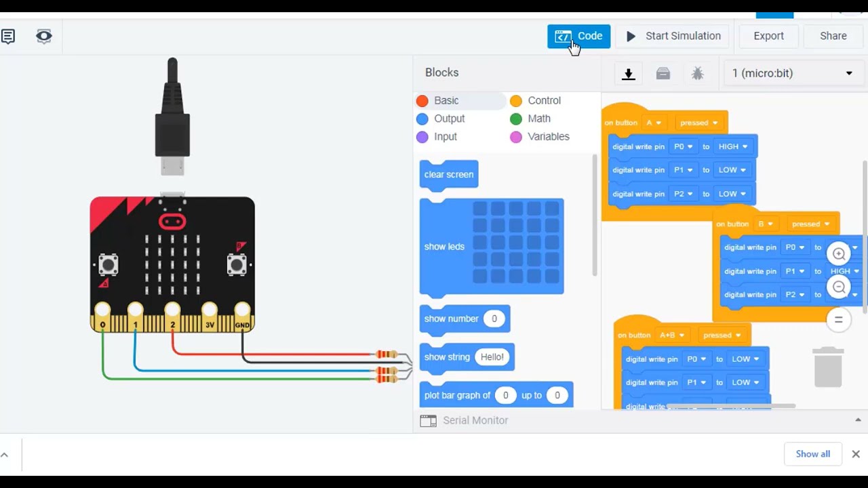868x488 pixels.
Task: Open the libraries icon
Action: 663,74
